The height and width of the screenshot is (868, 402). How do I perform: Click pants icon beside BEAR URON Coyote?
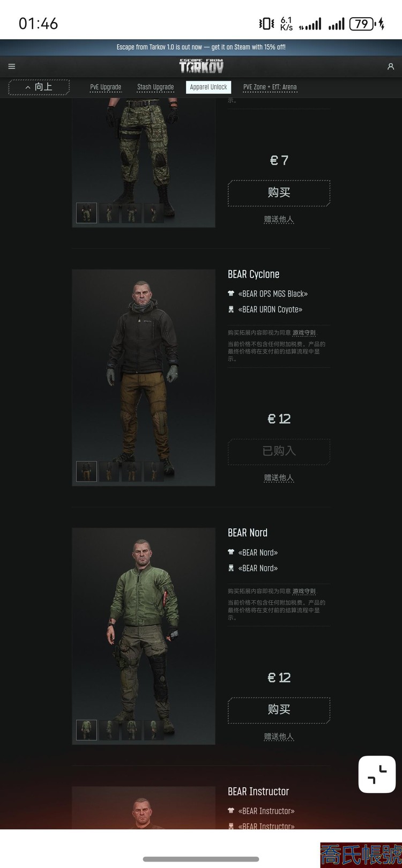coord(231,309)
